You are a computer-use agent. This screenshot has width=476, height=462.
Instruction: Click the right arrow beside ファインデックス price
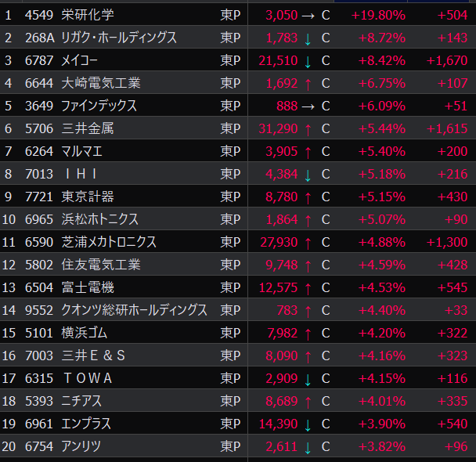point(308,106)
